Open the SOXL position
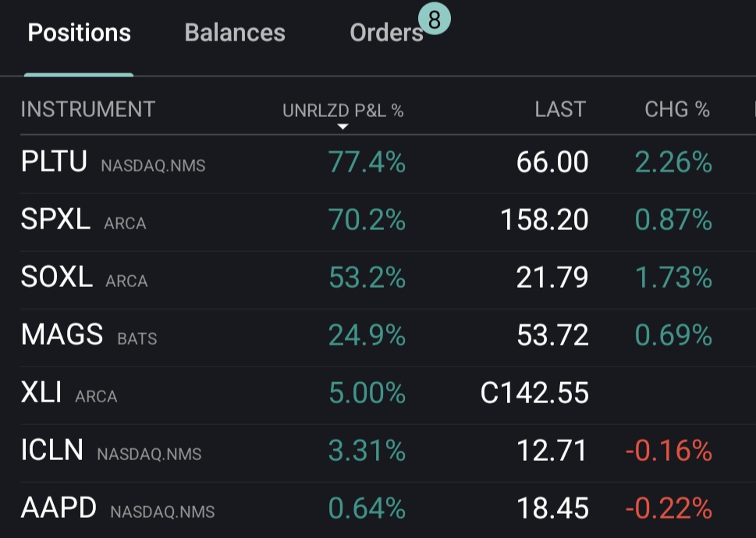Screen dimensions: 756x538 tap(56, 278)
